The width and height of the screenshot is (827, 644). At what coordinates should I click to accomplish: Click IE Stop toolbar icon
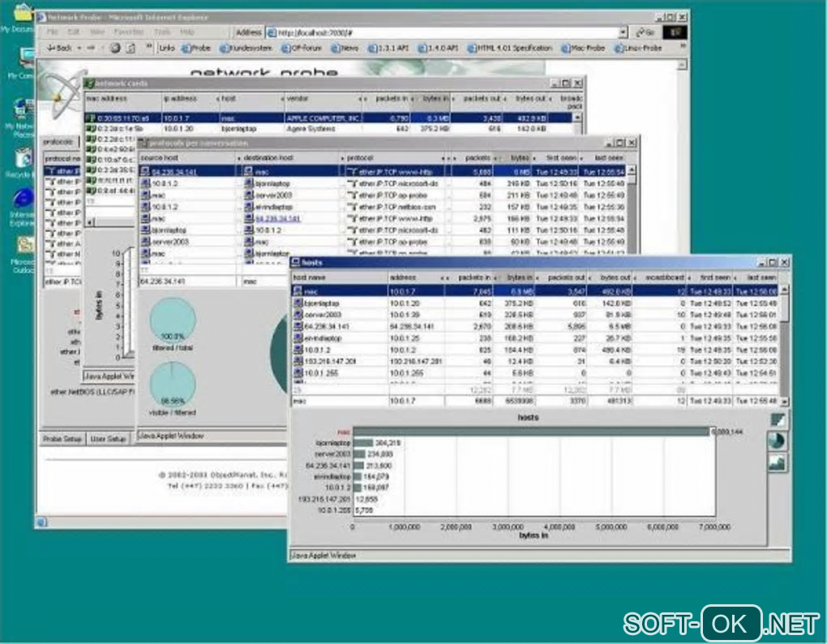[114, 48]
